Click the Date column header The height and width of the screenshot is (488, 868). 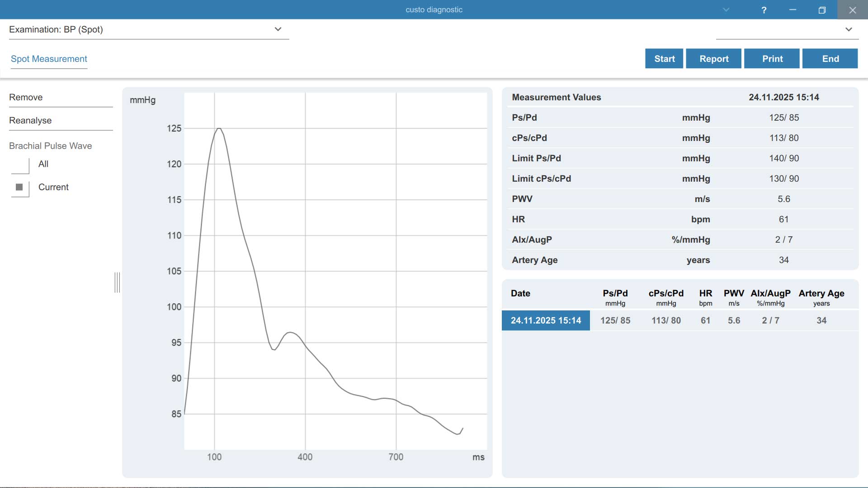coord(520,293)
